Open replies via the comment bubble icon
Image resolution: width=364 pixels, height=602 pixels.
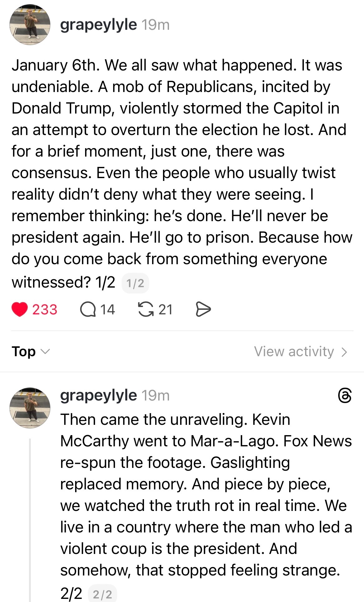coord(88,309)
